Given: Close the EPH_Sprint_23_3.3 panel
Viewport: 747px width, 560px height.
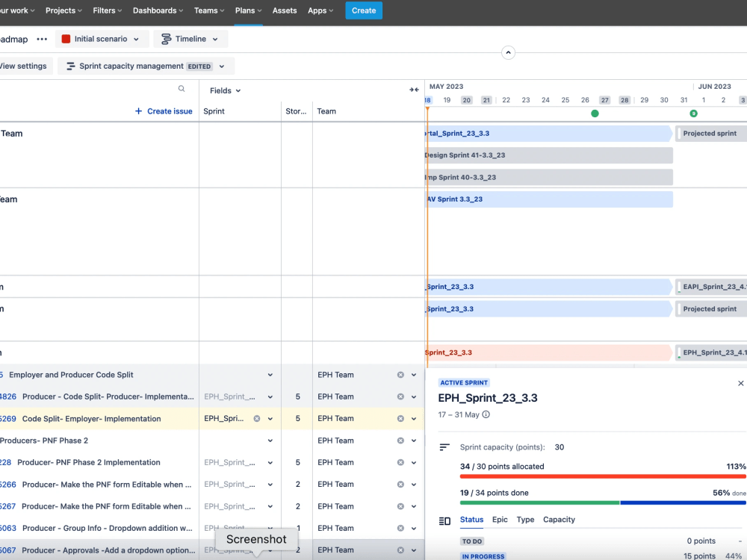Looking at the screenshot, I should point(740,382).
